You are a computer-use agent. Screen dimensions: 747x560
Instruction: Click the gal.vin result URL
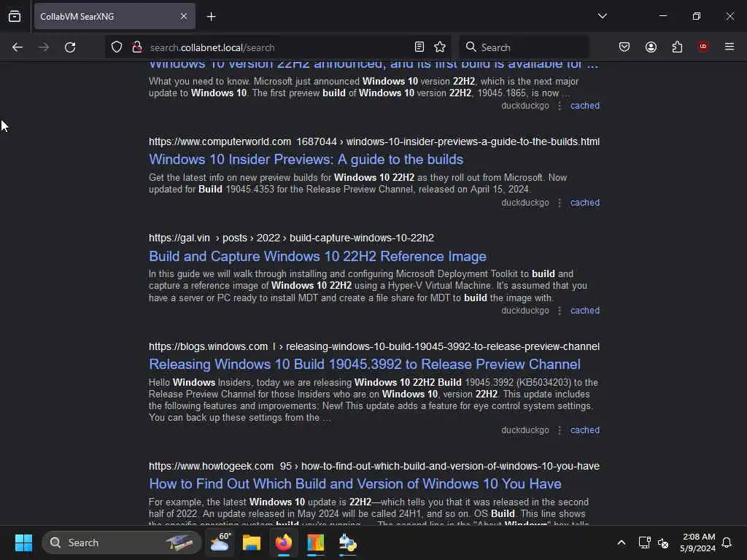tap(291, 238)
